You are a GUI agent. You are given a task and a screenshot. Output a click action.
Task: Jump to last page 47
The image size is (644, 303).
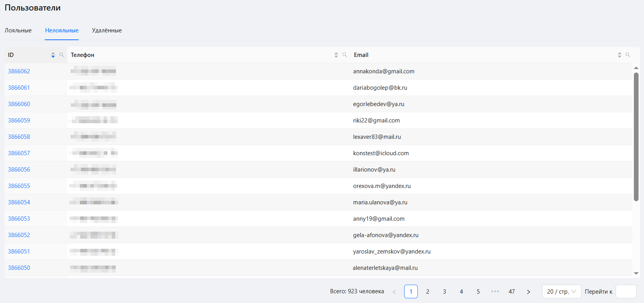[x=512, y=292]
